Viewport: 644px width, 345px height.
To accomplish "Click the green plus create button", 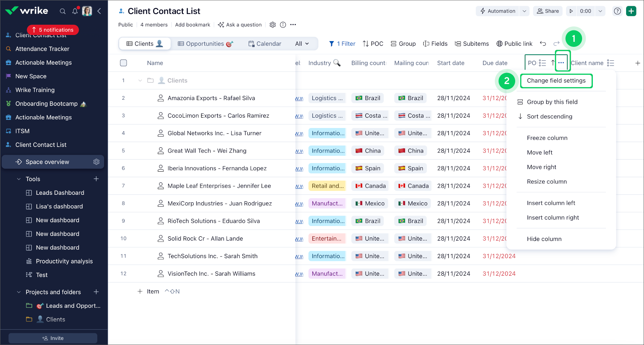I will click(x=631, y=11).
